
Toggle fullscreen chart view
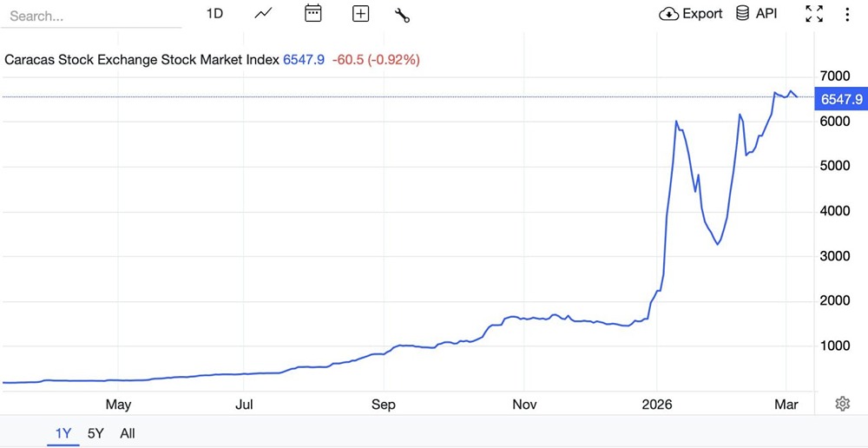click(x=814, y=14)
